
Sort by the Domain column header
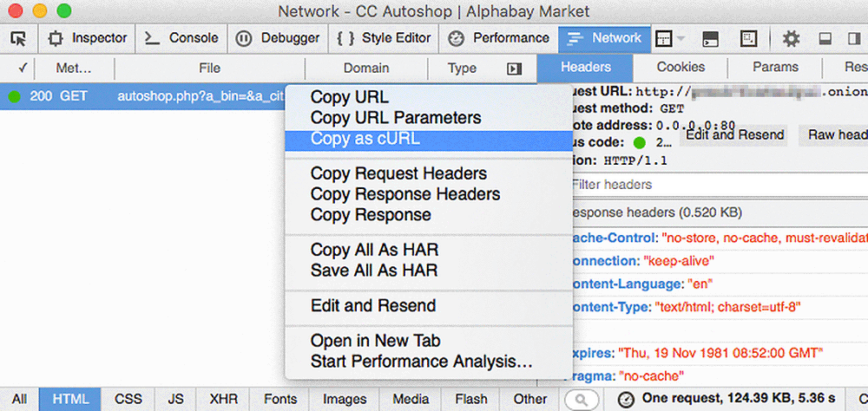pyautogui.click(x=366, y=68)
